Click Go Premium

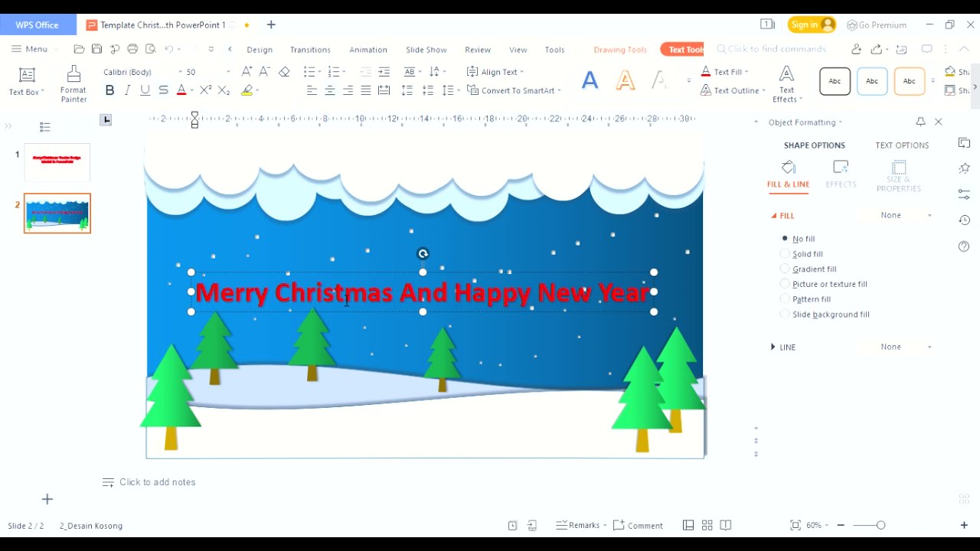click(x=877, y=24)
